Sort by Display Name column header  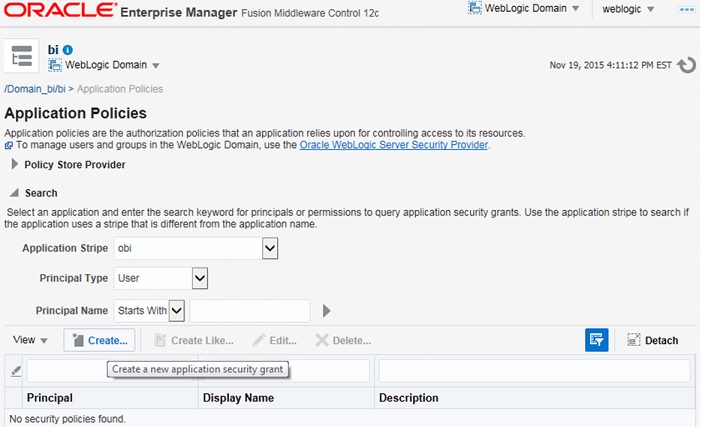286,398
